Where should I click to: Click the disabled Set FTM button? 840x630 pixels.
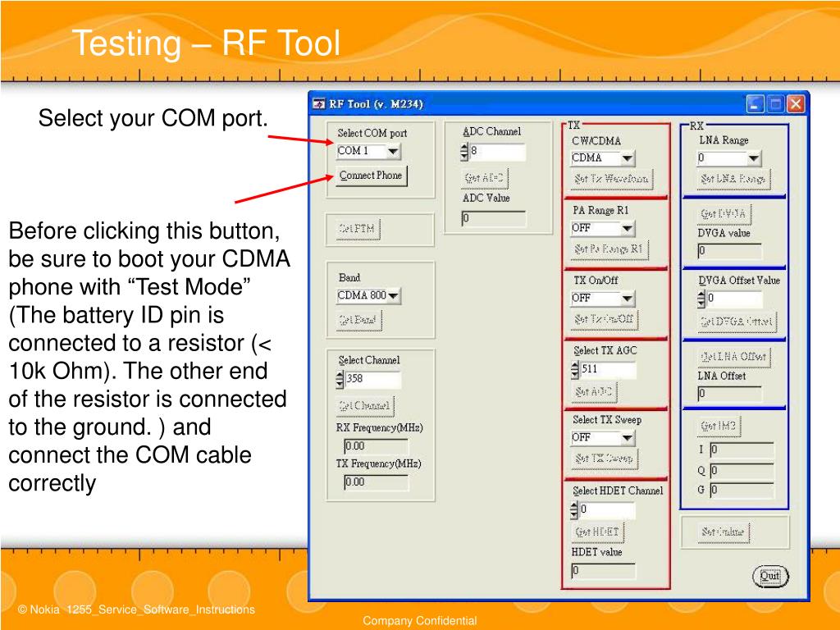click(358, 229)
